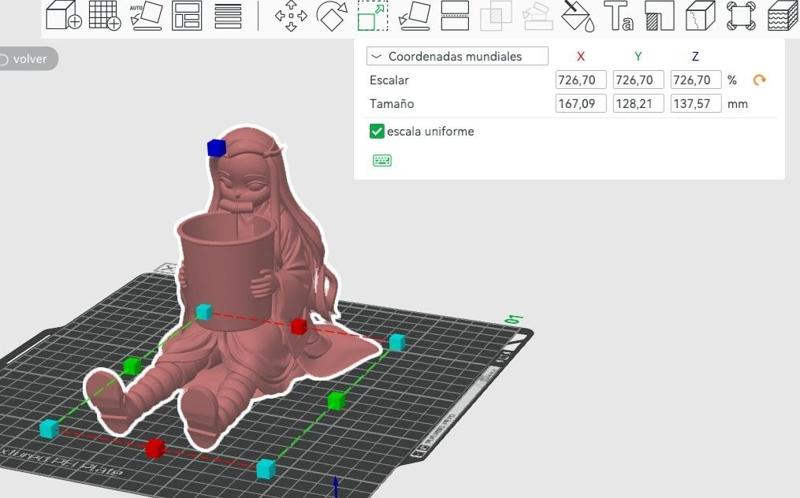The width and height of the screenshot is (800, 498).
Task: Click the green keyboard shortcuts icon
Action: click(x=382, y=161)
